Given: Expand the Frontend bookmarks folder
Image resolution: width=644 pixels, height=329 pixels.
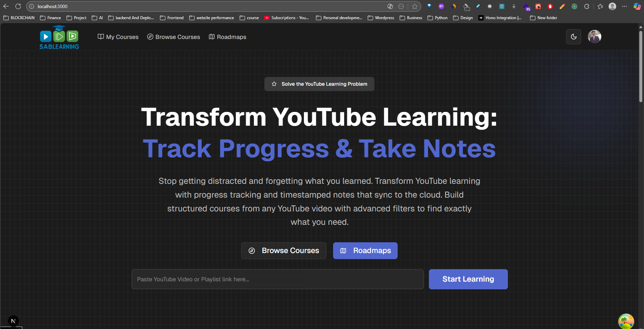Looking at the screenshot, I should [172, 18].
